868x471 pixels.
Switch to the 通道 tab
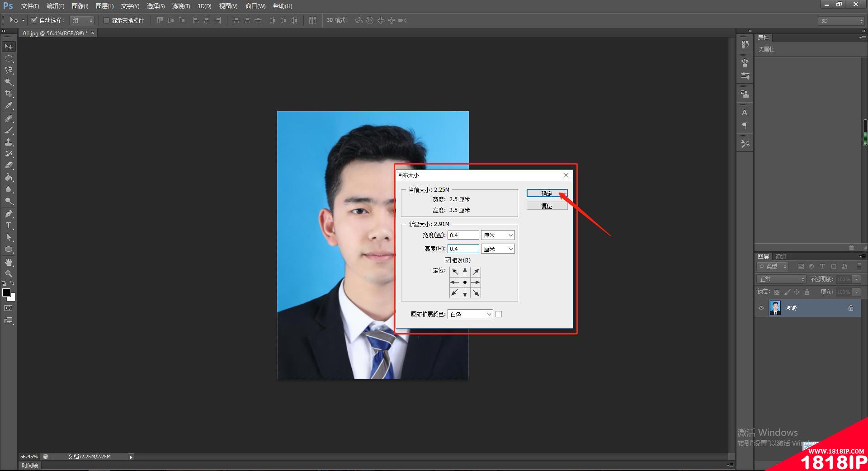click(x=781, y=256)
